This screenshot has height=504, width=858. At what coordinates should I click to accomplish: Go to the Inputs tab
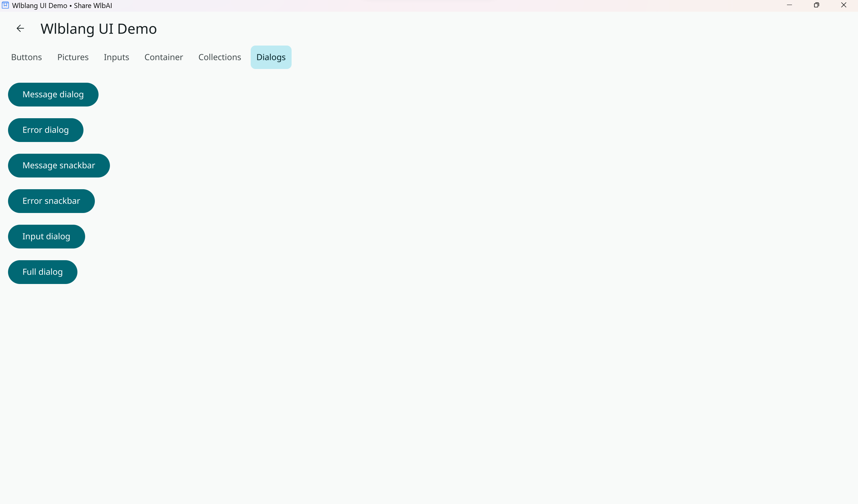point(116,57)
